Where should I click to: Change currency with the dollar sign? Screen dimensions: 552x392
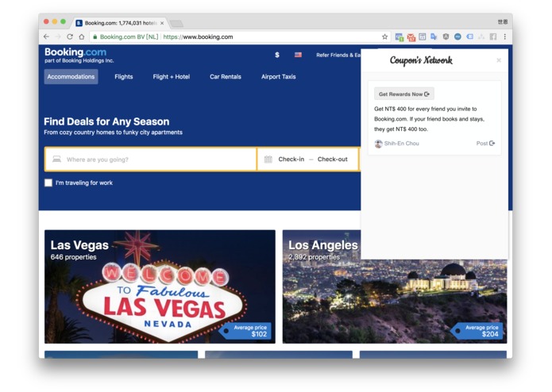tap(277, 55)
